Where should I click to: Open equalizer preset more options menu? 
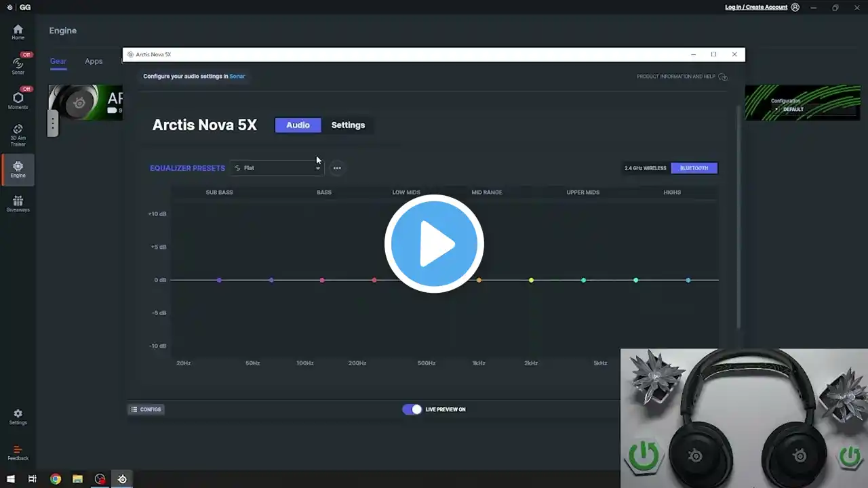[x=337, y=168]
